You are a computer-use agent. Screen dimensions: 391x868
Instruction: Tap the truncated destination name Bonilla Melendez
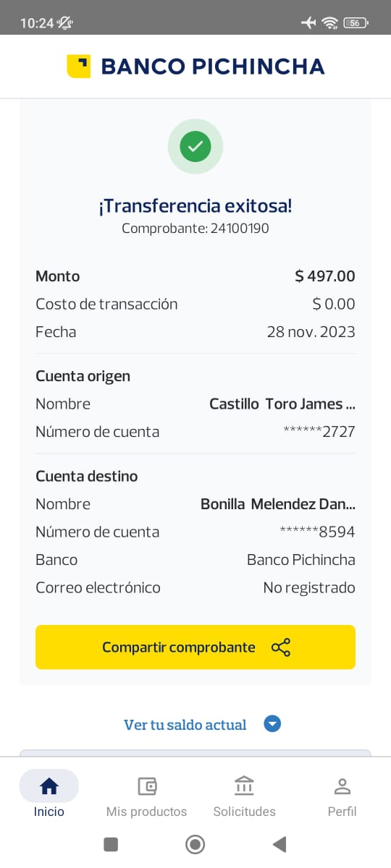(278, 504)
